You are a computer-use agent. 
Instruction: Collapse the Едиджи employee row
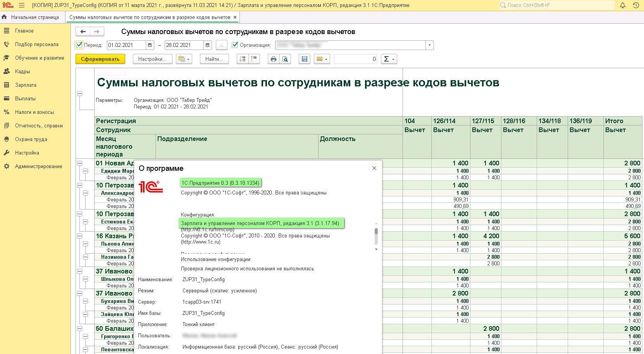[86, 171]
